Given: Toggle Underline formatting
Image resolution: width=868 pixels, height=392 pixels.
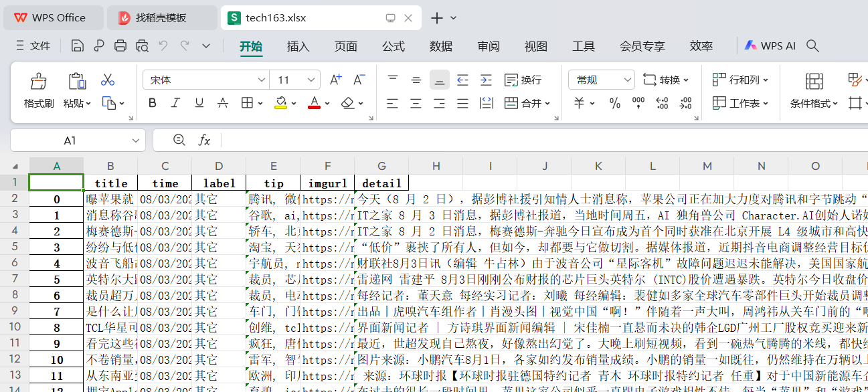Looking at the screenshot, I should [199, 103].
